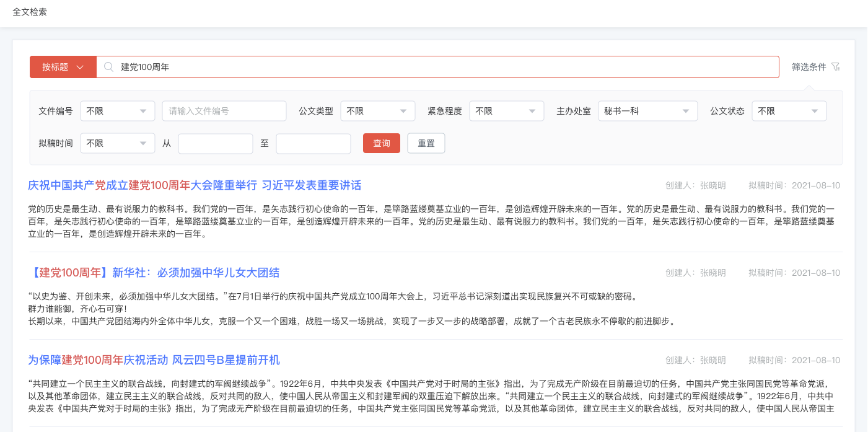Open the 紧急程度 dropdown
The height and width of the screenshot is (432, 868).
click(x=507, y=111)
